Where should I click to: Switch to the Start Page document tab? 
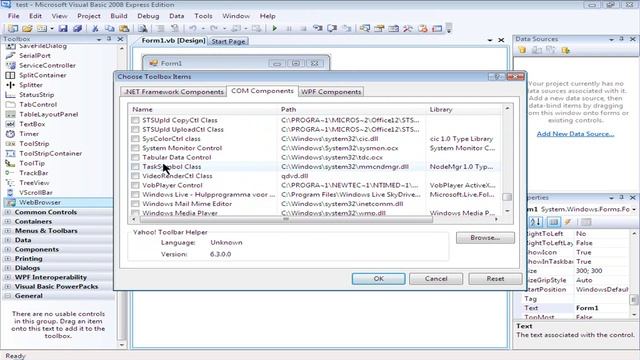tap(229, 41)
